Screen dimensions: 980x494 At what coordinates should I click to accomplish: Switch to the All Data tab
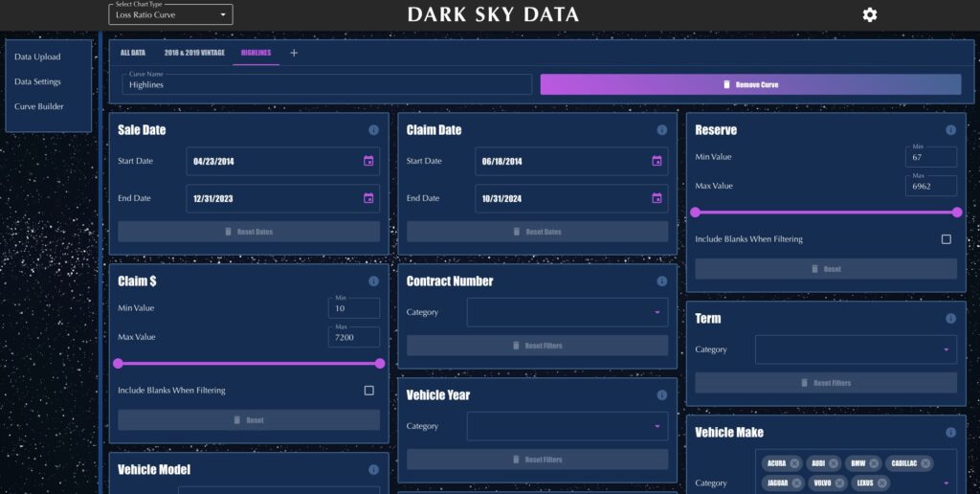pos(133,53)
